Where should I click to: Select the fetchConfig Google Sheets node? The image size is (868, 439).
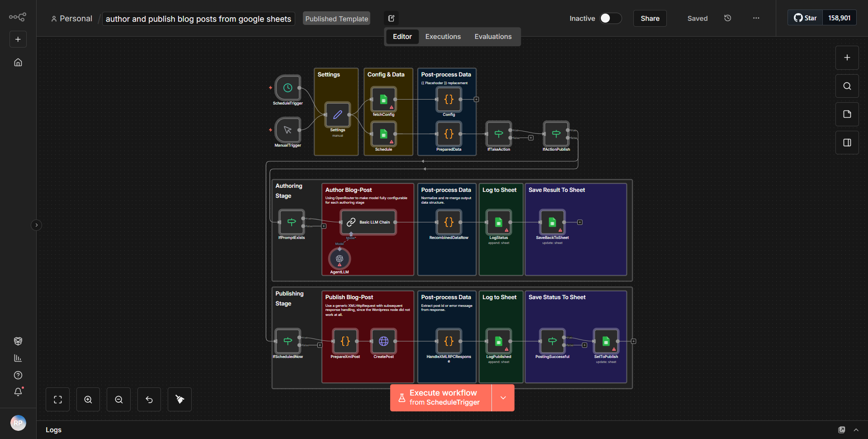coord(384,99)
